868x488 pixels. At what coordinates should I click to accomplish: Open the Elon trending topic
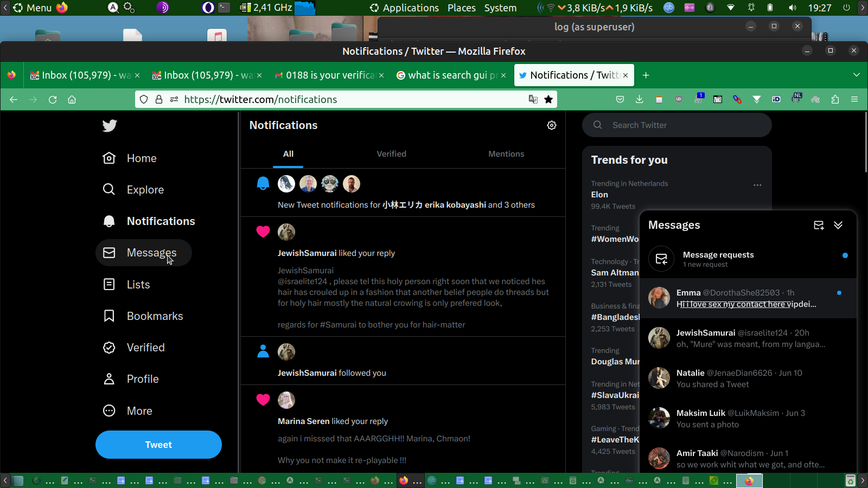click(x=599, y=195)
